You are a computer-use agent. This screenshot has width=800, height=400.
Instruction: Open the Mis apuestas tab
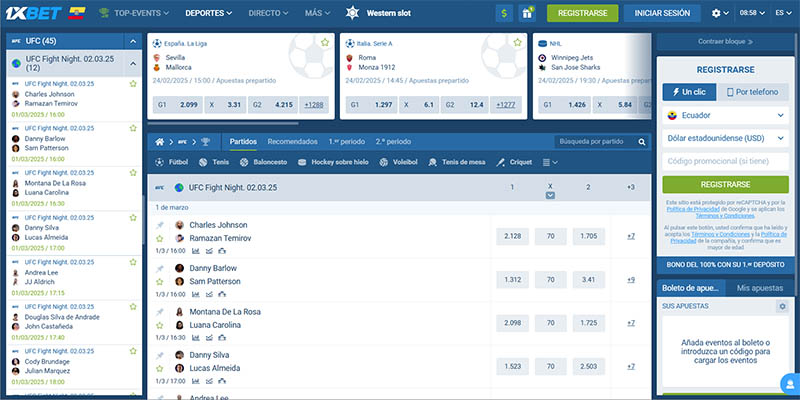(x=760, y=288)
